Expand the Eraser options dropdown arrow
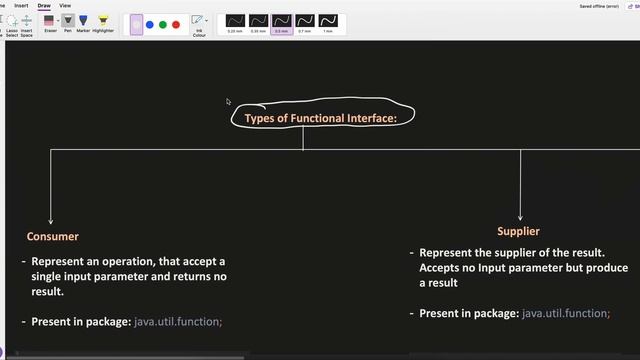 58,20
